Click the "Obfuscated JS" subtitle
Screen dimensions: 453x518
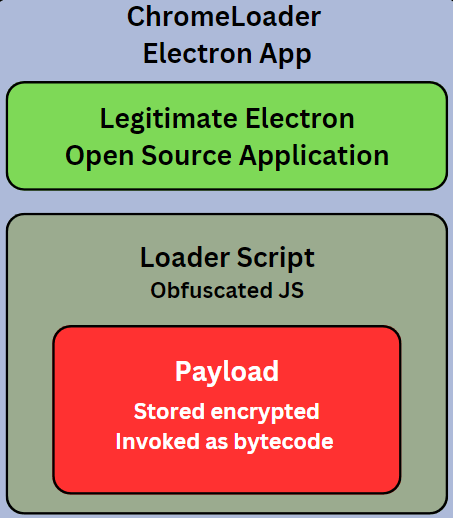click(x=227, y=290)
